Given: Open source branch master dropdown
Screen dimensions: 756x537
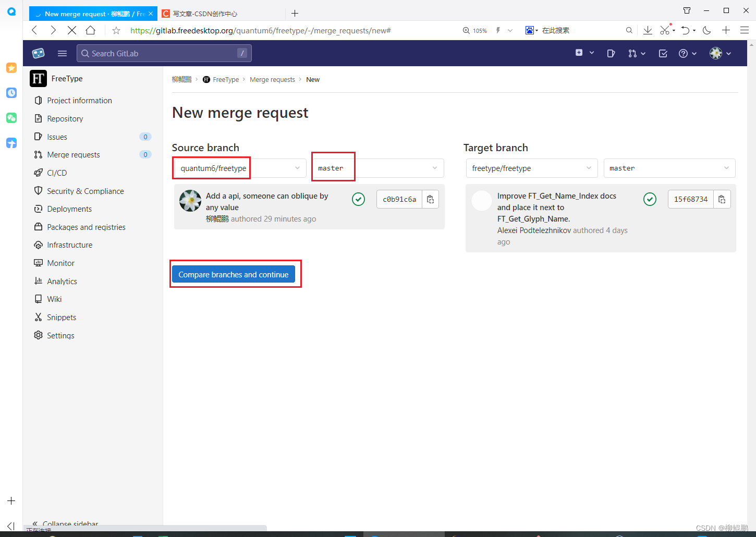Looking at the screenshot, I should coord(378,168).
